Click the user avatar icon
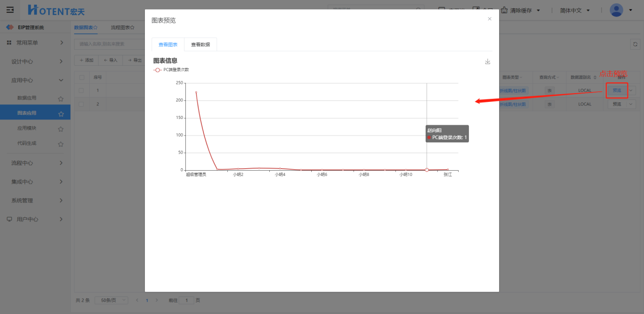Screen dimensions: 644x314 click(616, 10)
